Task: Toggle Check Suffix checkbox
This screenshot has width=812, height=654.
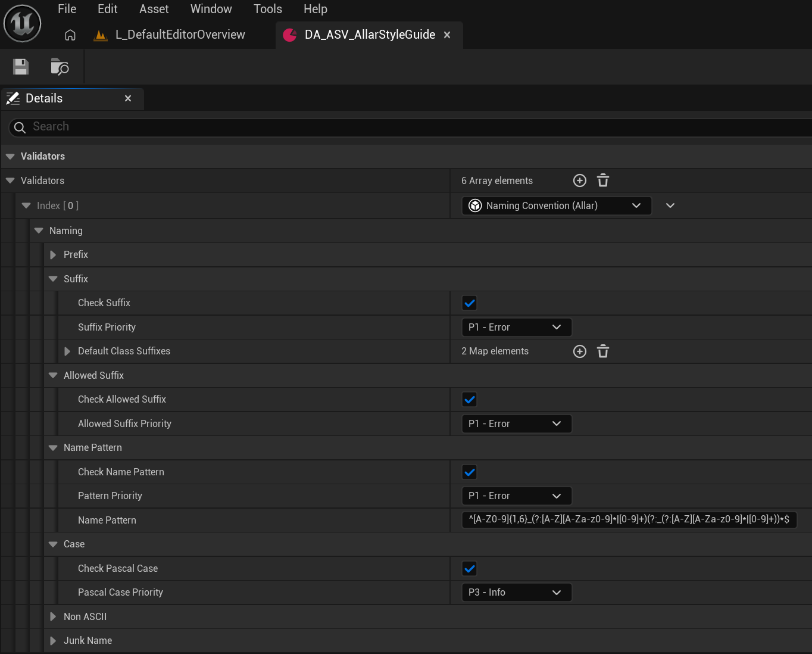Action: tap(470, 303)
